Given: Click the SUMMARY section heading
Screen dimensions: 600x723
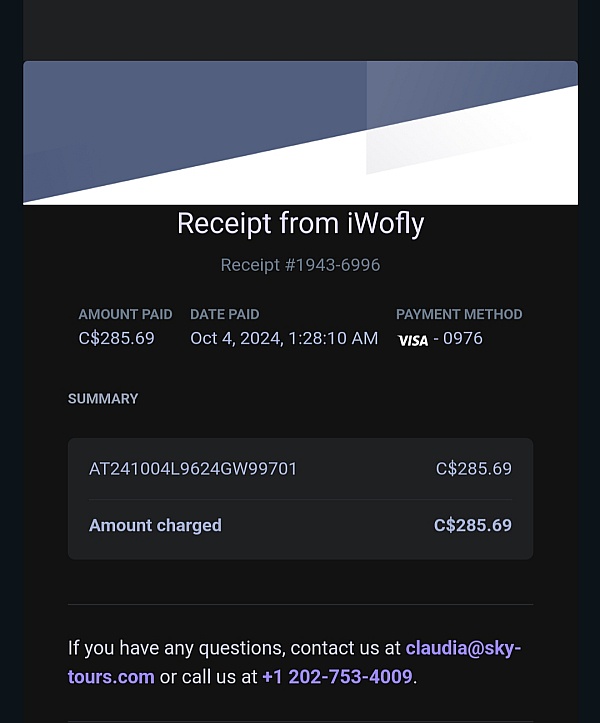Looking at the screenshot, I should tap(103, 399).
